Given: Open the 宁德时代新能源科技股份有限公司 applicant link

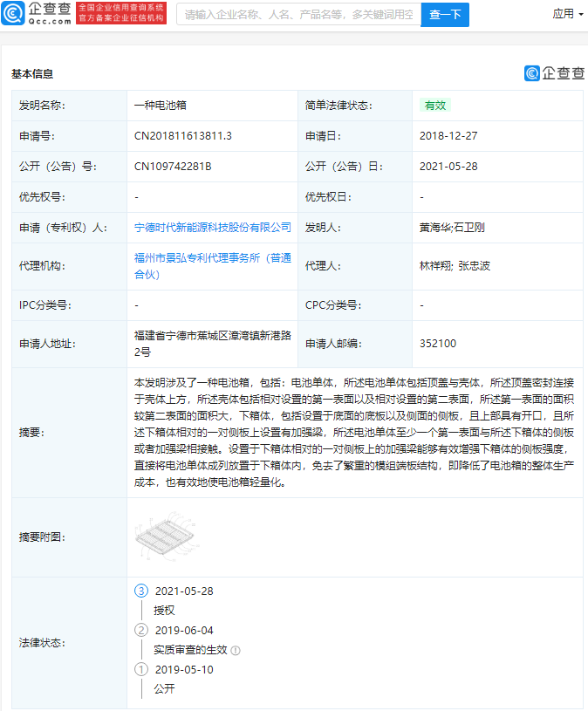Looking at the screenshot, I should [212, 227].
